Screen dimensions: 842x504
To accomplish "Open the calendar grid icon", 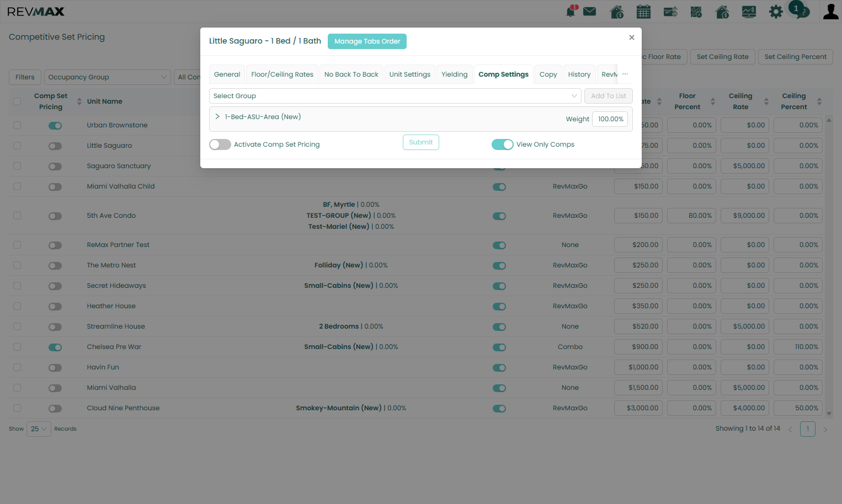I will click(x=643, y=12).
